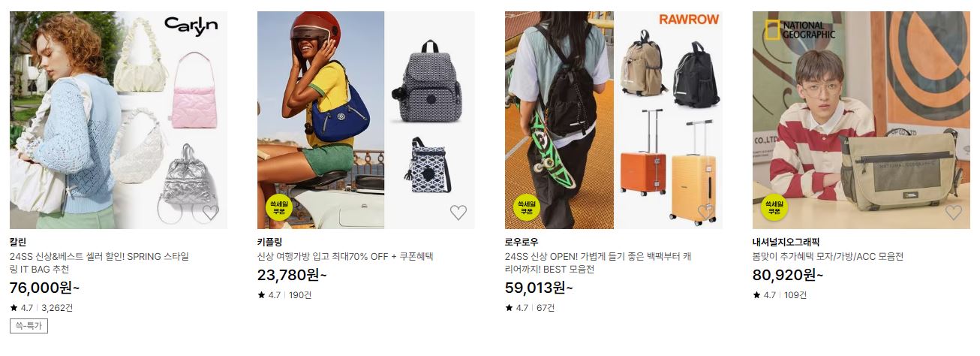The width and height of the screenshot is (980, 356).
Task: Open the 키플링 brand name link
Action: coord(269,242)
